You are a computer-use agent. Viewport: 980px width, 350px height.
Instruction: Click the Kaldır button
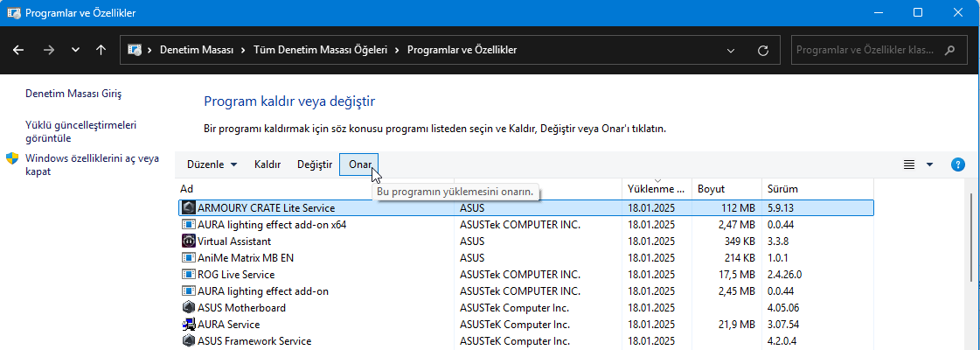click(x=268, y=164)
